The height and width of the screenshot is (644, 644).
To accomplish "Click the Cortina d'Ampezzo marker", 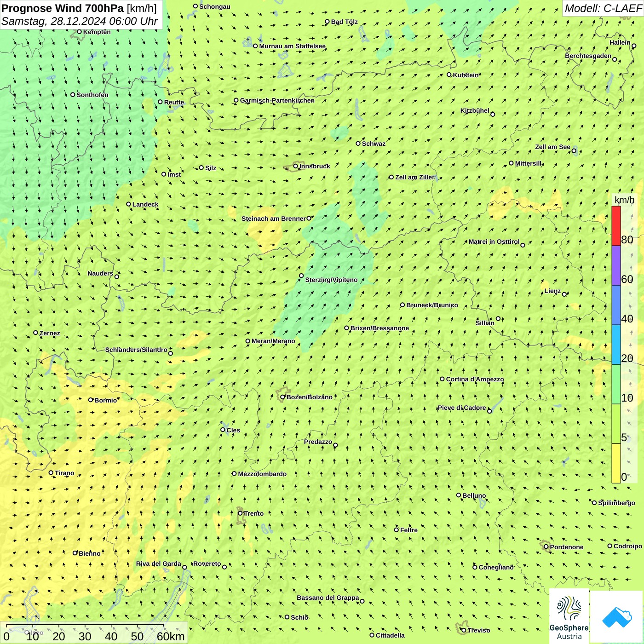I will (443, 379).
